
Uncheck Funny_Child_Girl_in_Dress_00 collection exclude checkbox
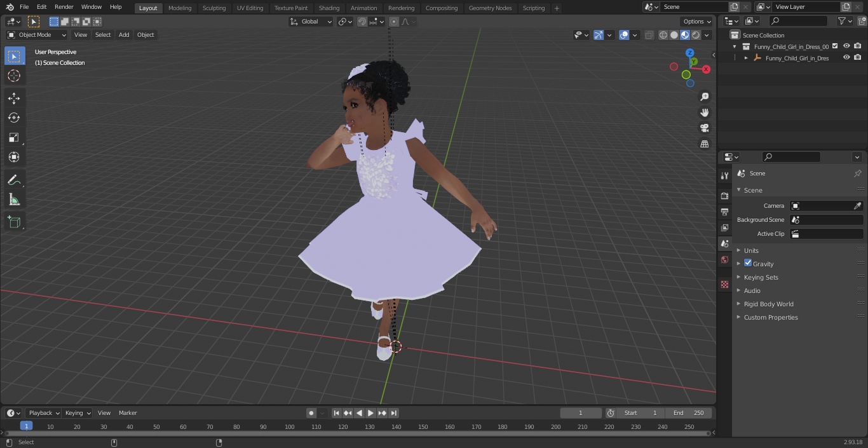835,46
